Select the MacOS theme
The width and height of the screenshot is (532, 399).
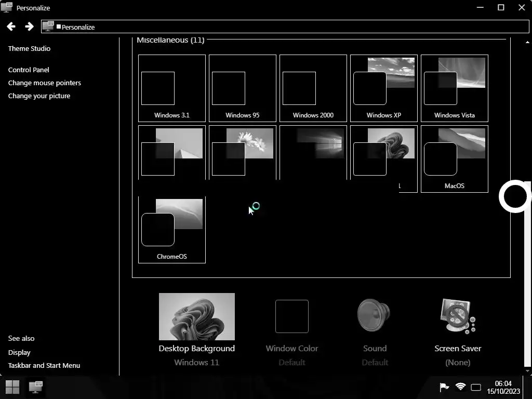click(455, 159)
